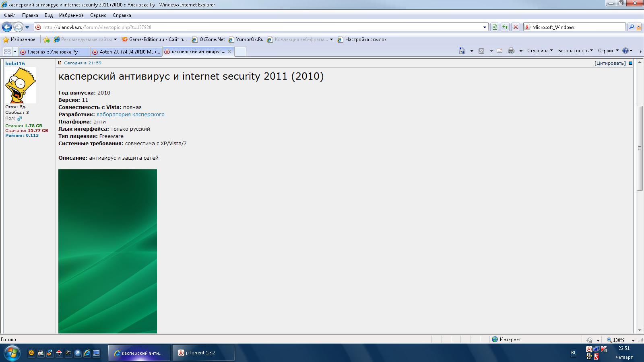Open the Файл menu
This screenshot has width=644, height=362.
[10, 15]
